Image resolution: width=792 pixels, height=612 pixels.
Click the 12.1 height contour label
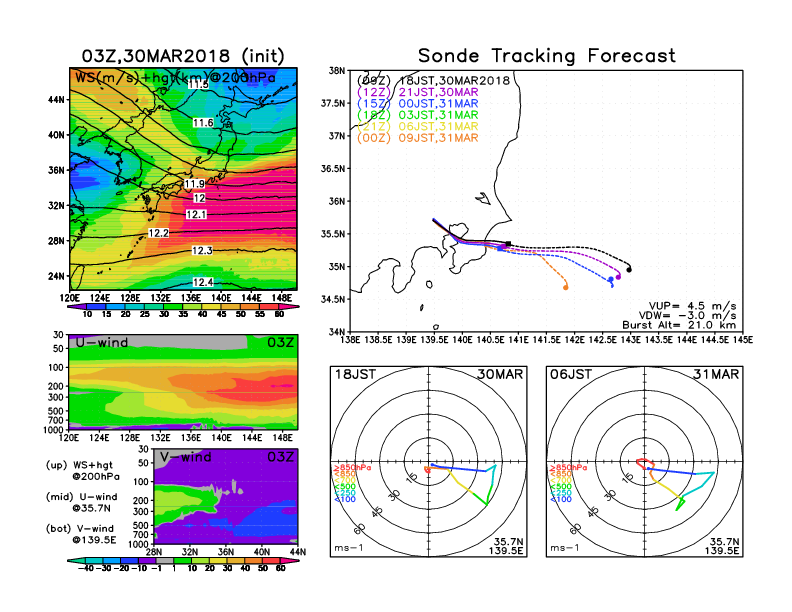196,215
